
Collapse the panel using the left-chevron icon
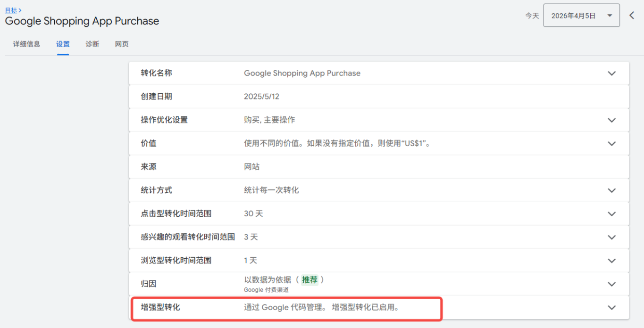632,15
